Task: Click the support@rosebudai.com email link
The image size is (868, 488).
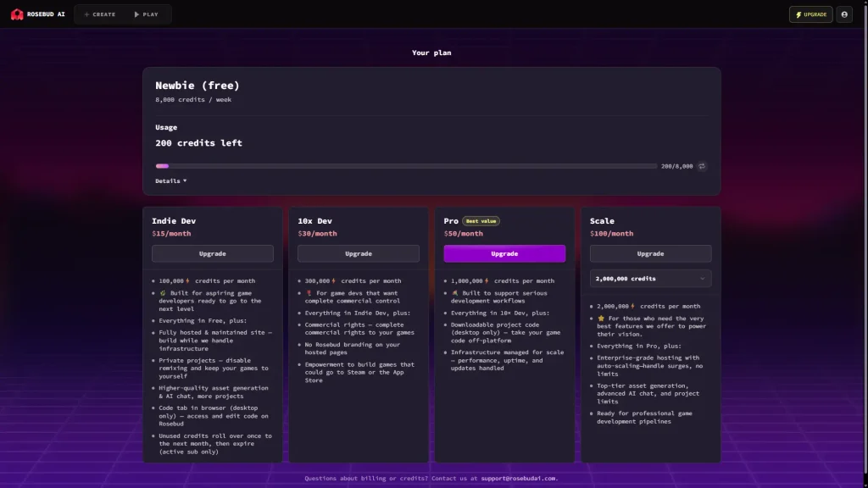Action: tap(518, 478)
